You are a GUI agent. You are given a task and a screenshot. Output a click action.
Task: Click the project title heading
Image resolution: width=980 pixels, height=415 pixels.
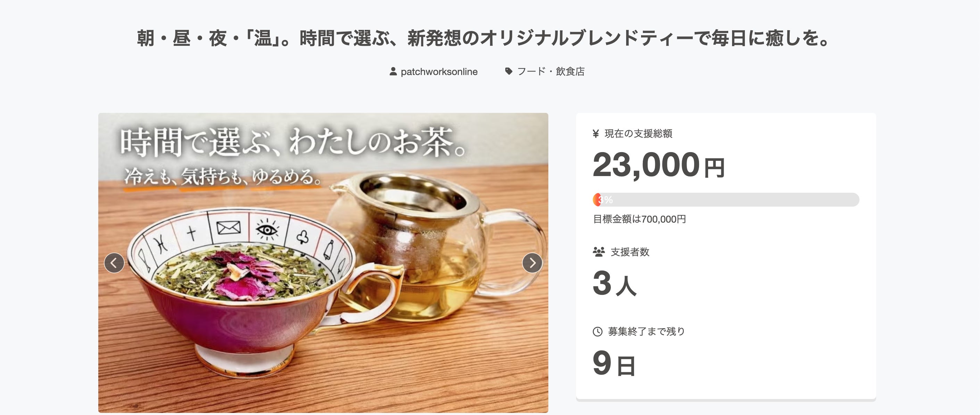tap(483, 39)
